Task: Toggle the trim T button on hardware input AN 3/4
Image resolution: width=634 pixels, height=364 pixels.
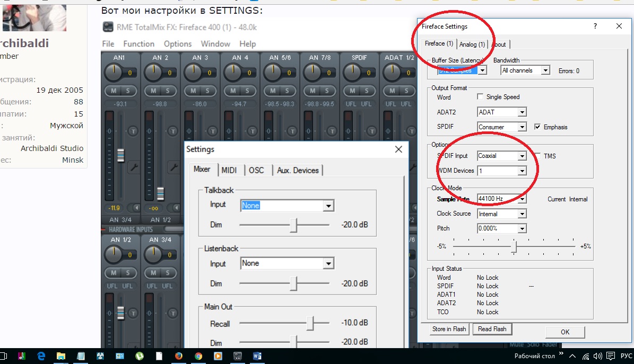Action: coord(172,313)
